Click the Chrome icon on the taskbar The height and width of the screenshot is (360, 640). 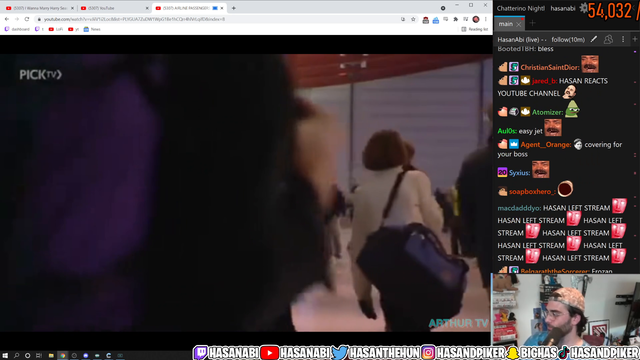[62, 356]
